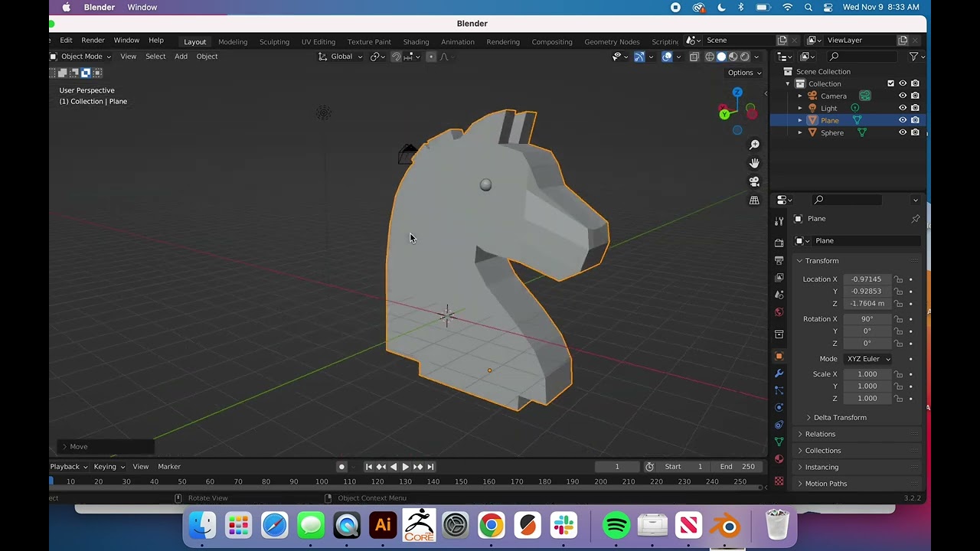Open the Object Mode dropdown

tap(81, 57)
